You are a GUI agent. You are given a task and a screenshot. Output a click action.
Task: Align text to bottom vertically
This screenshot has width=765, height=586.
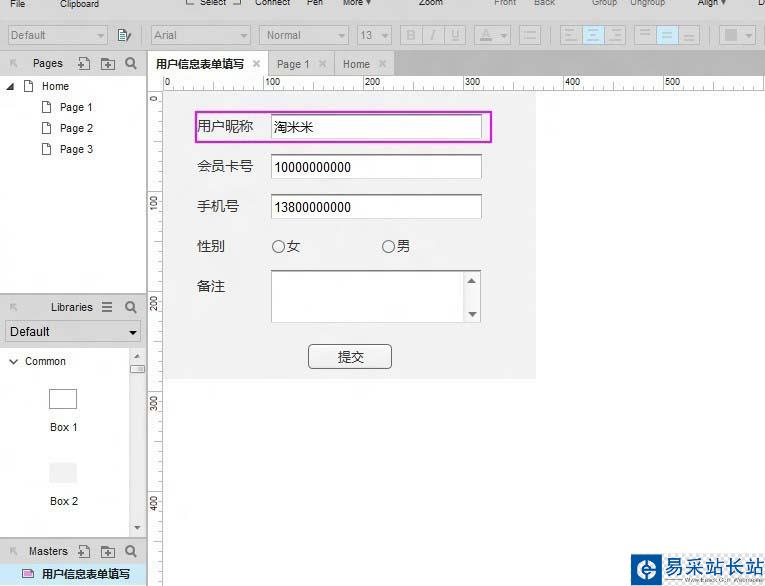point(689,35)
